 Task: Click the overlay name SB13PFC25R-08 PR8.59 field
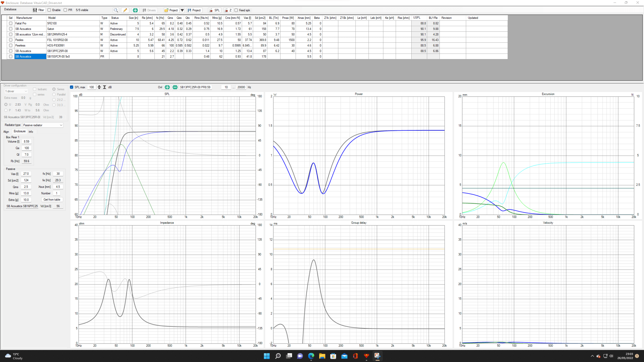[x=195, y=87]
